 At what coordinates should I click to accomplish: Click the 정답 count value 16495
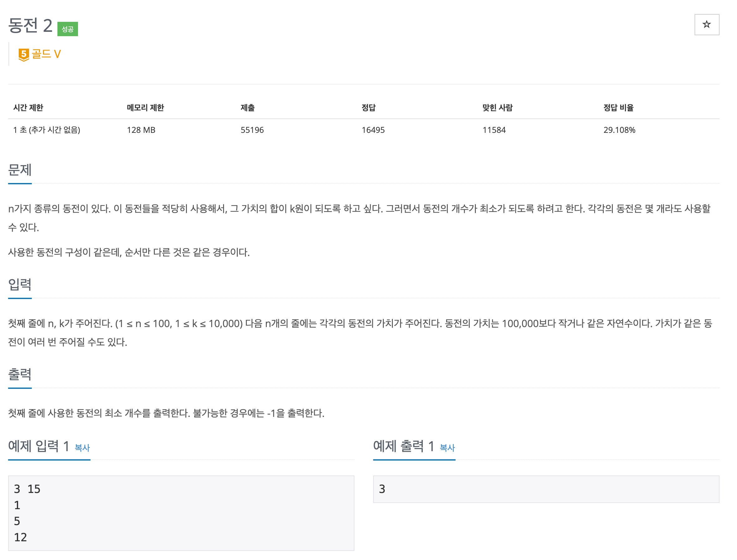[x=373, y=130]
